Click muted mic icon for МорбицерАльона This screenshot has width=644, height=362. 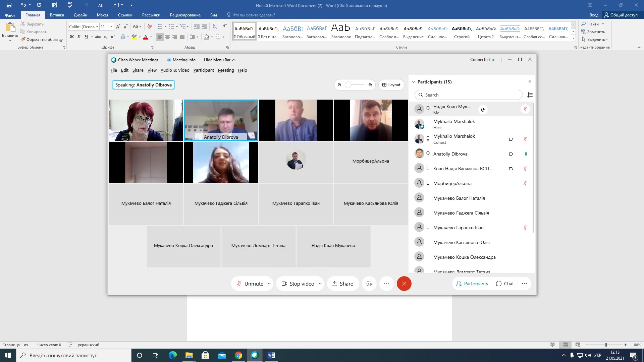click(x=525, y=183)
